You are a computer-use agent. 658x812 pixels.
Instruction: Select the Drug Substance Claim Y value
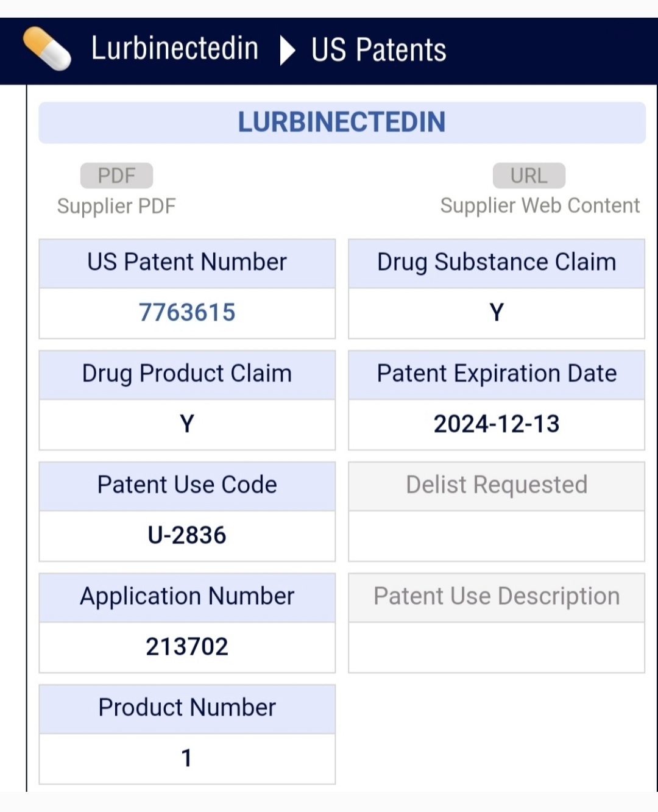click(497, 313)
